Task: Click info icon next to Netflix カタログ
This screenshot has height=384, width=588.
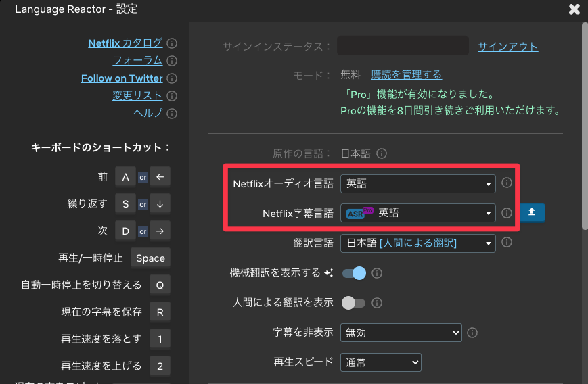Action: pos(172,43)
